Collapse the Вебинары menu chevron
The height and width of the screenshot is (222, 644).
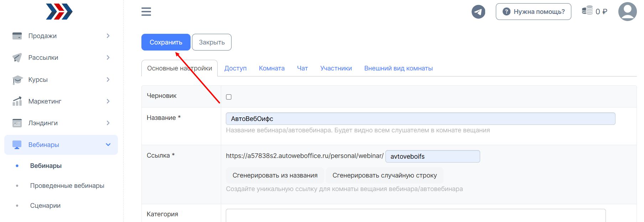[108, 145]
